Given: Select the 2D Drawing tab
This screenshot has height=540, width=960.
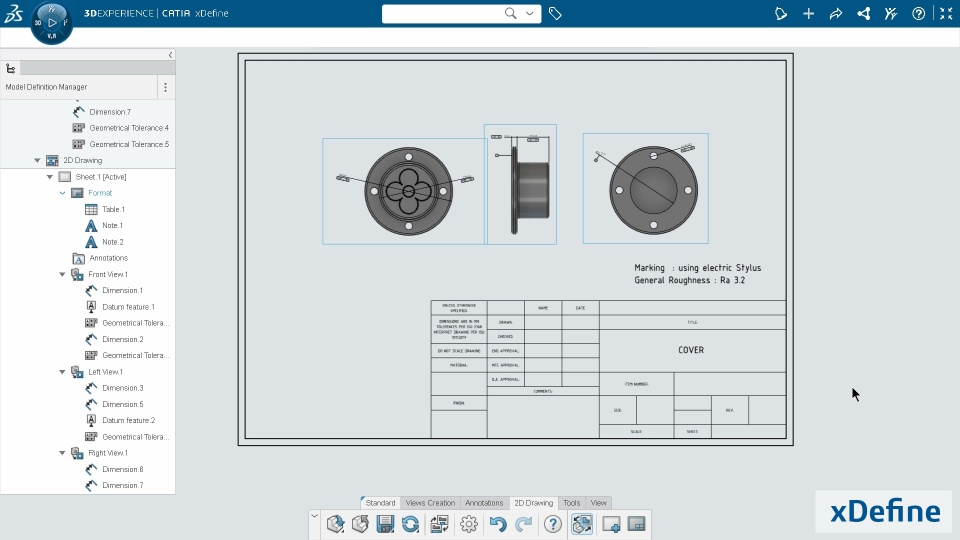Looking at the screenshot, I should (x=533, y=503).
